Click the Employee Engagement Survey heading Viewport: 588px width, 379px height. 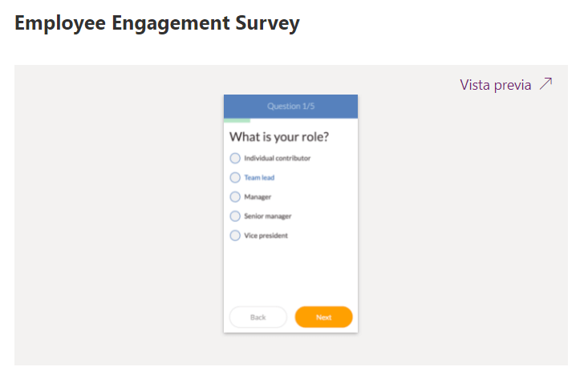click(x=157, y=23)
